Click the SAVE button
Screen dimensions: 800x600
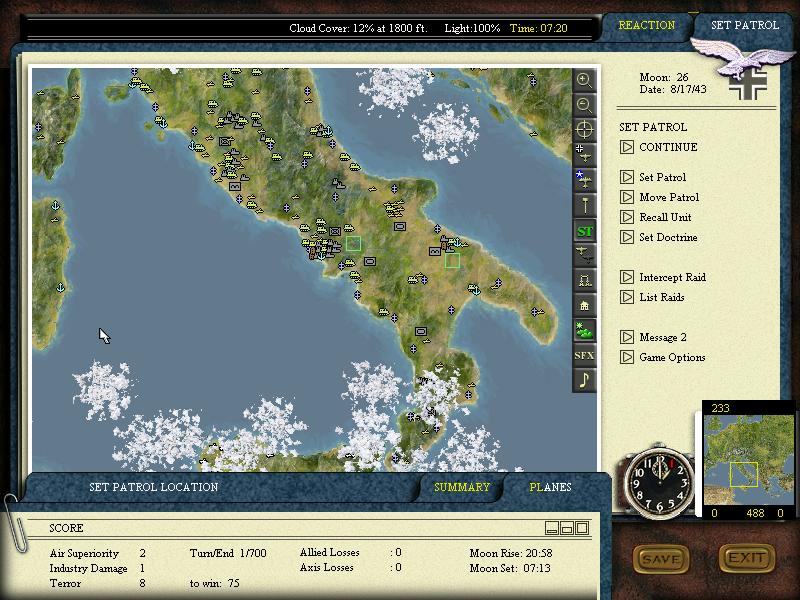(x=661, y=559)
